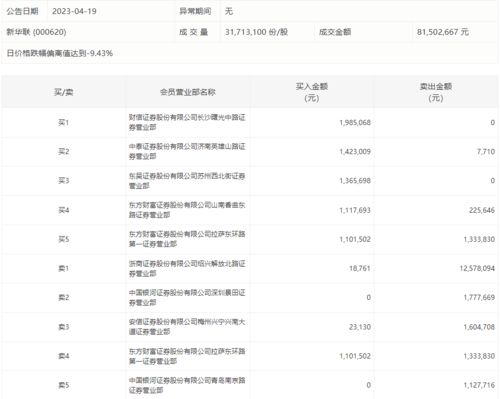The height and width of the screenshot is (399, 500).
Task: Click the announcement date 2023-04-19
Action: pos(74,11)
